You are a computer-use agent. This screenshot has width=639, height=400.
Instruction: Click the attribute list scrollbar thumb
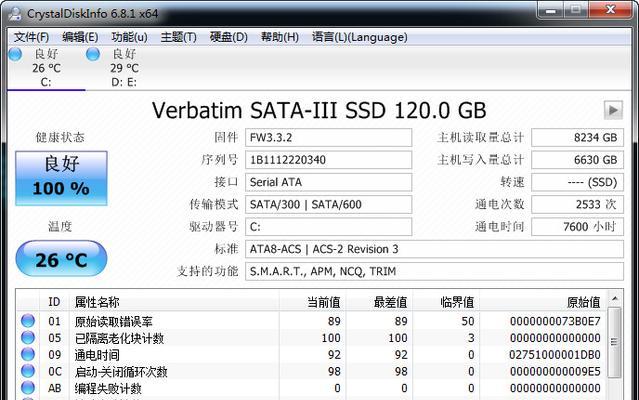pos(615,342)
